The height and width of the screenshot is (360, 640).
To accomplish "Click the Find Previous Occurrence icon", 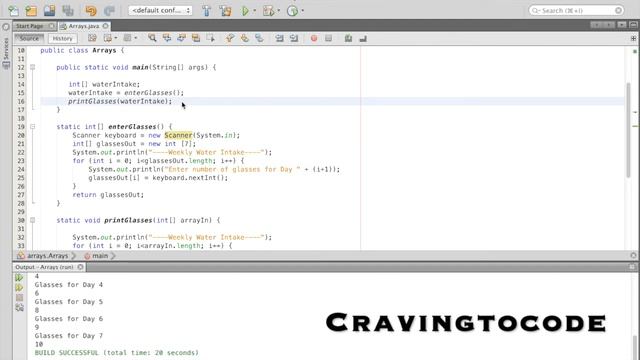I will [x=167, y=38].
